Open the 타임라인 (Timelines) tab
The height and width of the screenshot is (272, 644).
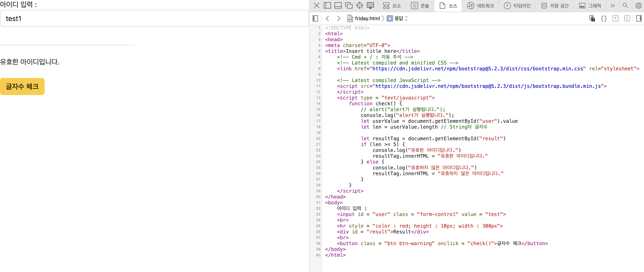click(x=517, y=6)
